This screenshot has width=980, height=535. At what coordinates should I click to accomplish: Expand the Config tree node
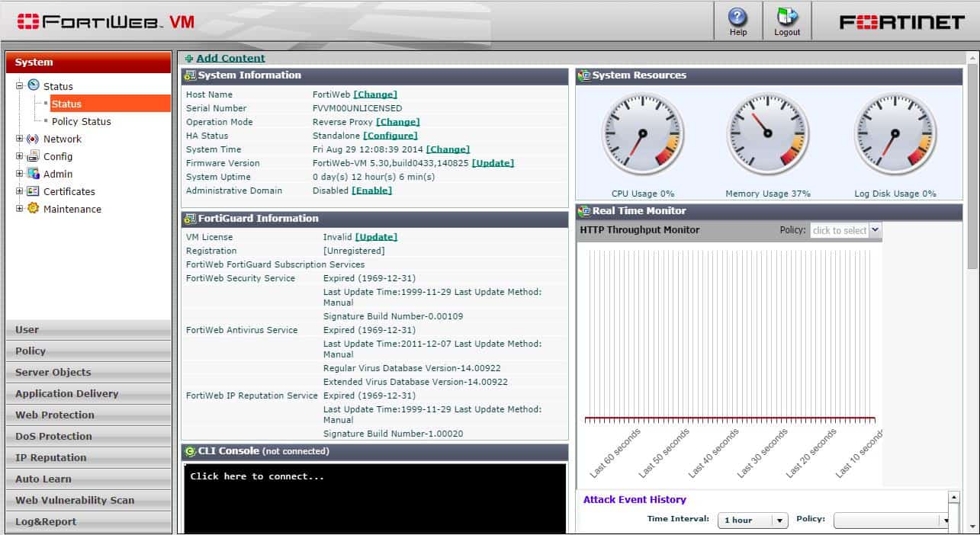(19, 156)
